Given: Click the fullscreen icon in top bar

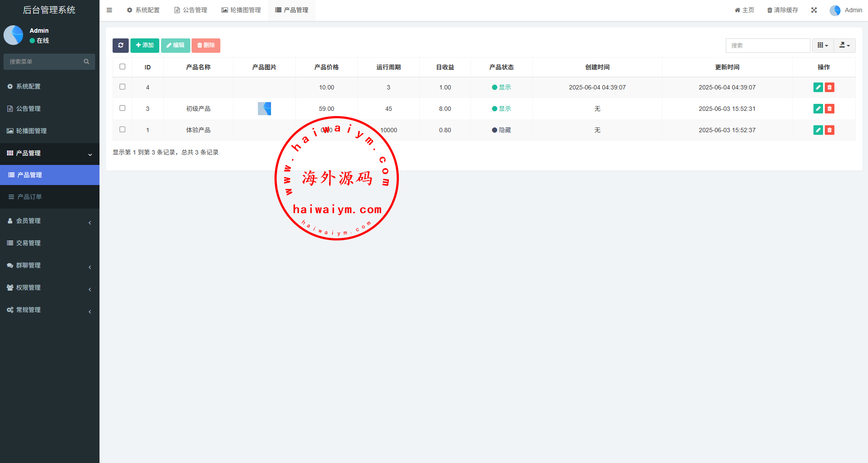Looking at the screenshot, I should point(814,10).
